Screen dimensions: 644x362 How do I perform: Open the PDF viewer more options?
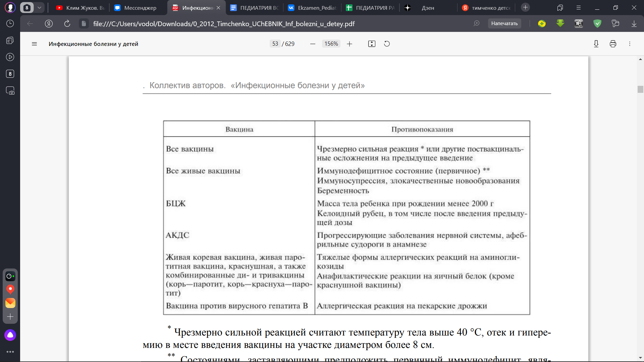click(x=630, y=44)
